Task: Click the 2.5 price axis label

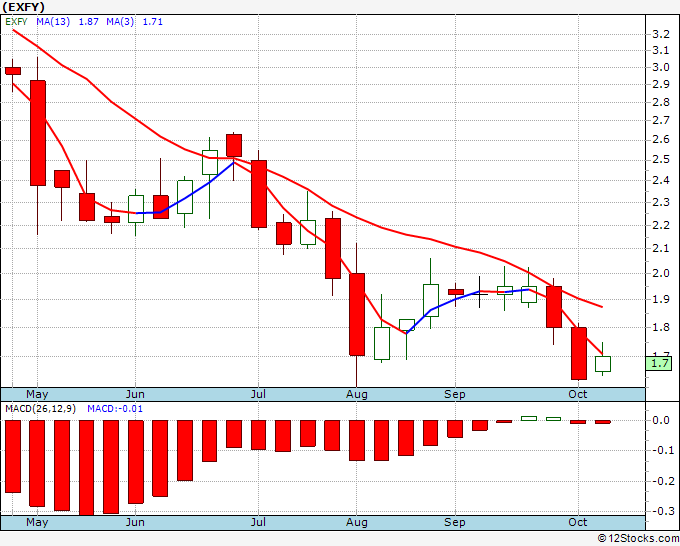Action: [660, 160]
